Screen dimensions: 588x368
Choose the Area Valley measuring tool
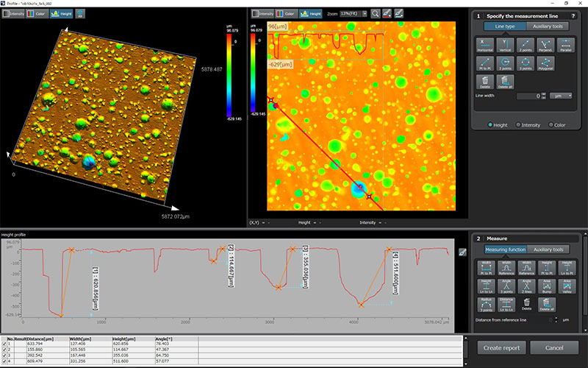567,286
